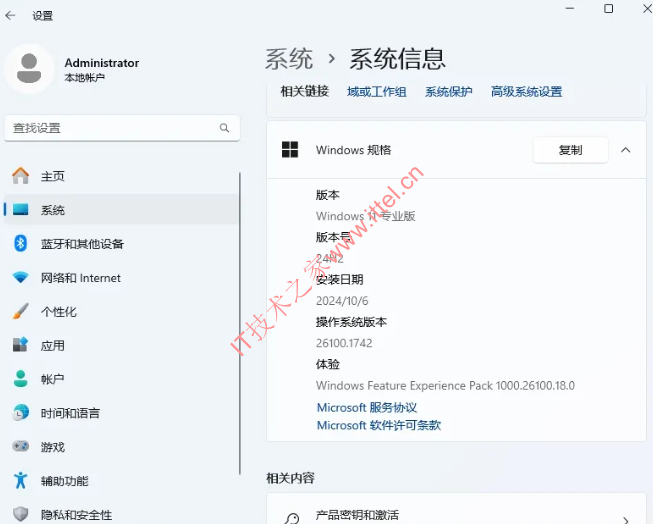Maximize the Settings window
Viewport: 653px width, 524px height.
(x=608, y=9)
